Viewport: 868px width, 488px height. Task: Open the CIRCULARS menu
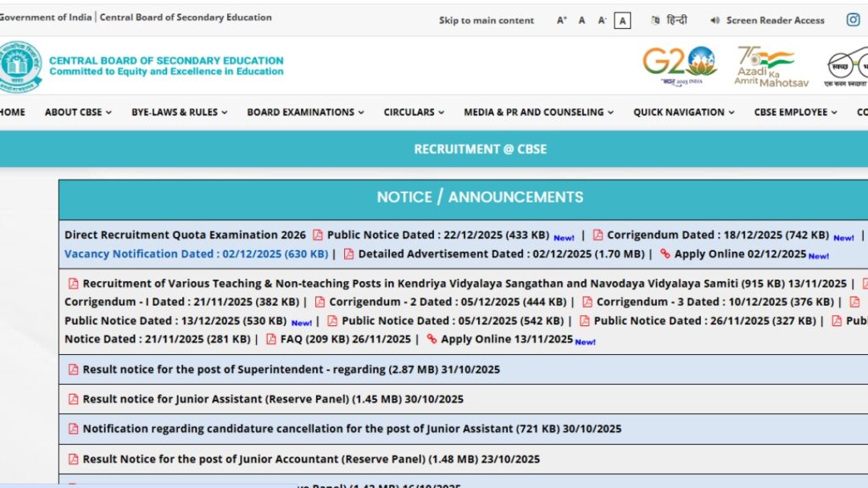[409, 112]
